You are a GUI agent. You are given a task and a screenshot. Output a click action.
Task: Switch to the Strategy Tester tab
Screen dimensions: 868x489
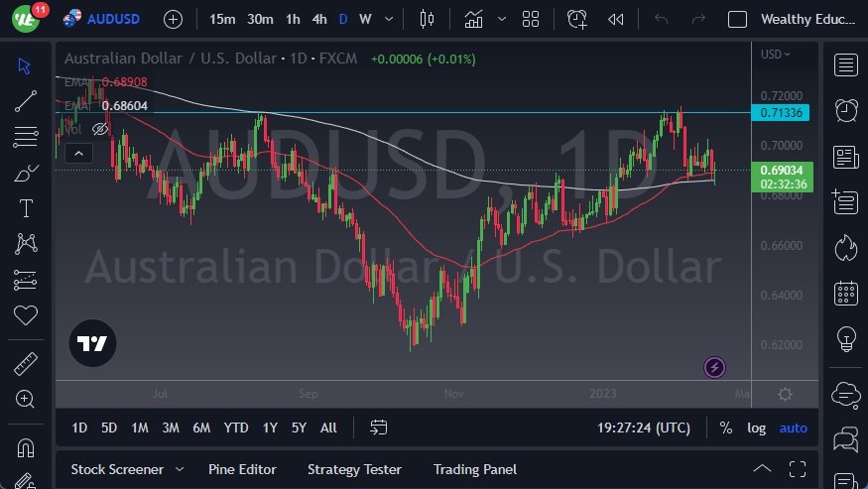point(354,469)
